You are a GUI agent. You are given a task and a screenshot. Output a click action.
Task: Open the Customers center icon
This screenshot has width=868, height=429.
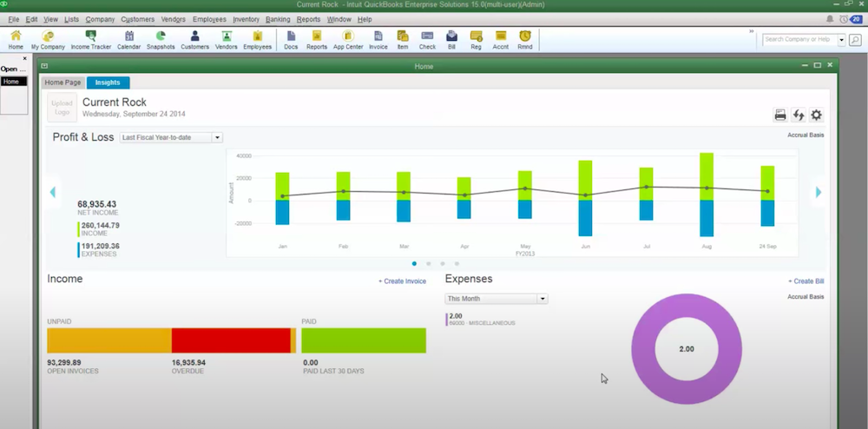click(194, 40)
